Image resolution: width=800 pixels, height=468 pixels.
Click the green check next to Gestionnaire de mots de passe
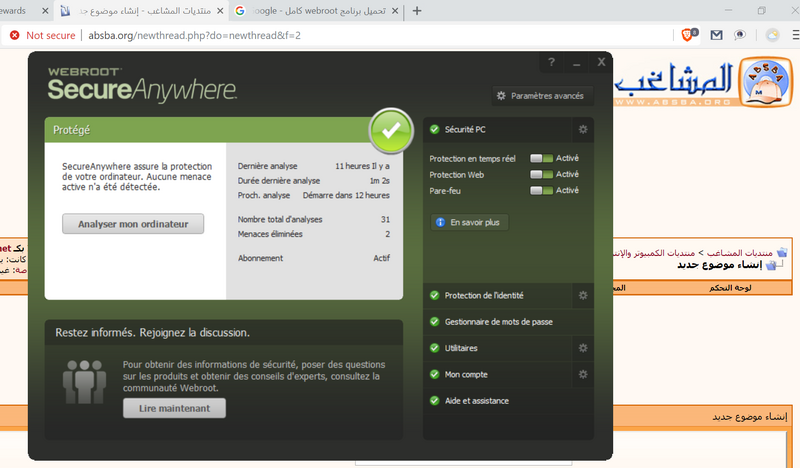click(x=434, y=322)
